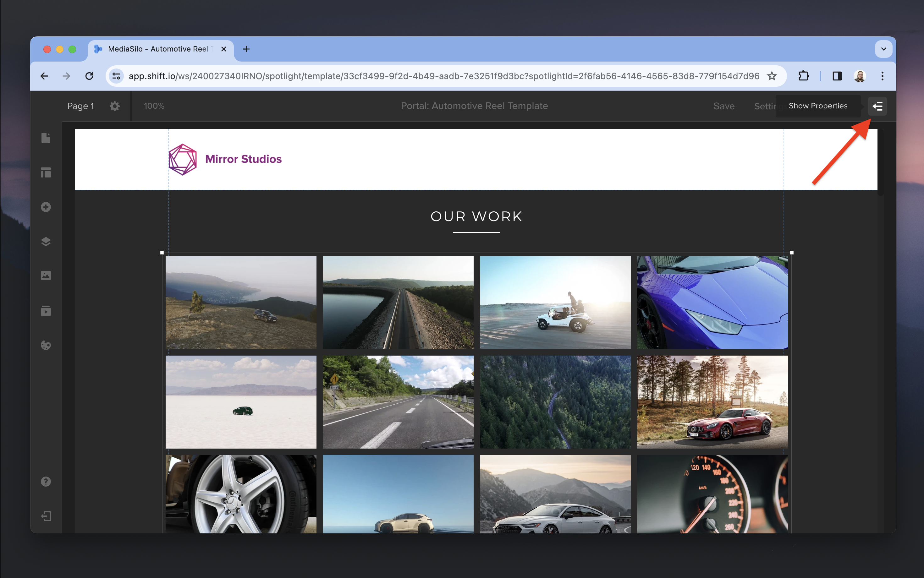The height and width of the screenshot is (578, 924).
Task: Click the browser Forward arrow
Action: (x=67, y=76)
